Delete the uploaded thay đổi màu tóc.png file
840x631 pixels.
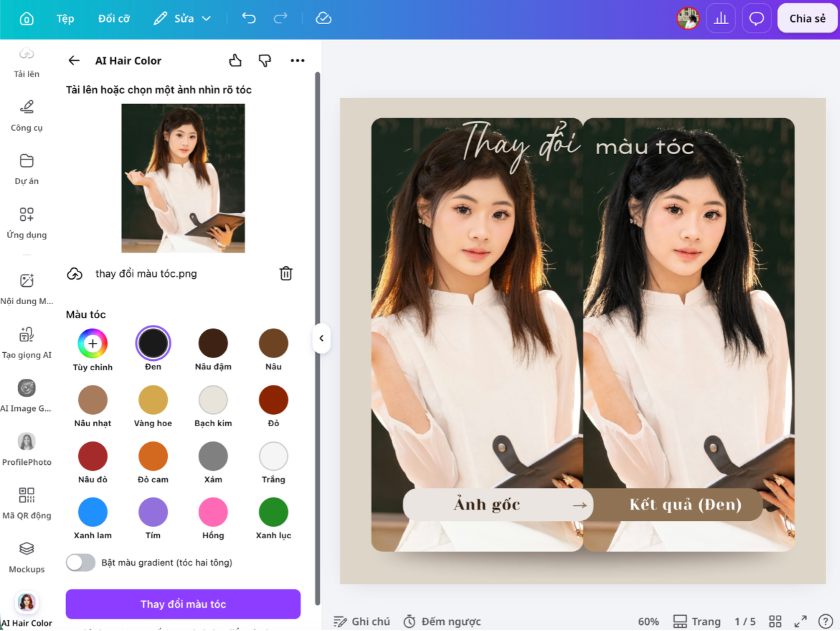pos(286,273)
